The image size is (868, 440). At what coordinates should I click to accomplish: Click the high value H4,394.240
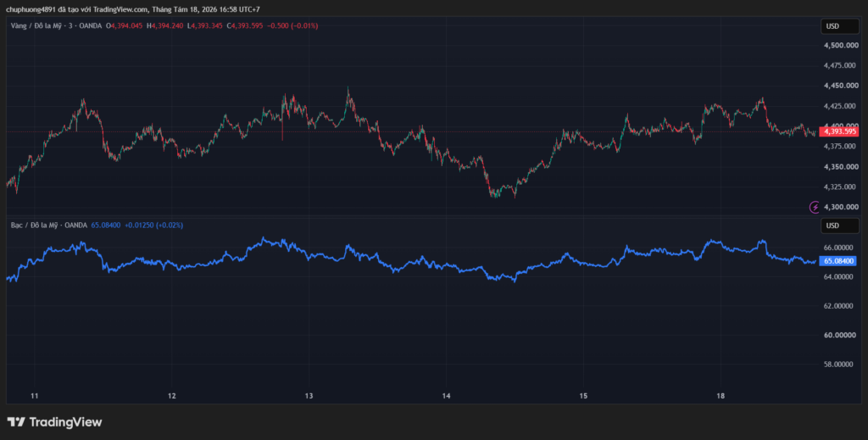click(165, 25)
